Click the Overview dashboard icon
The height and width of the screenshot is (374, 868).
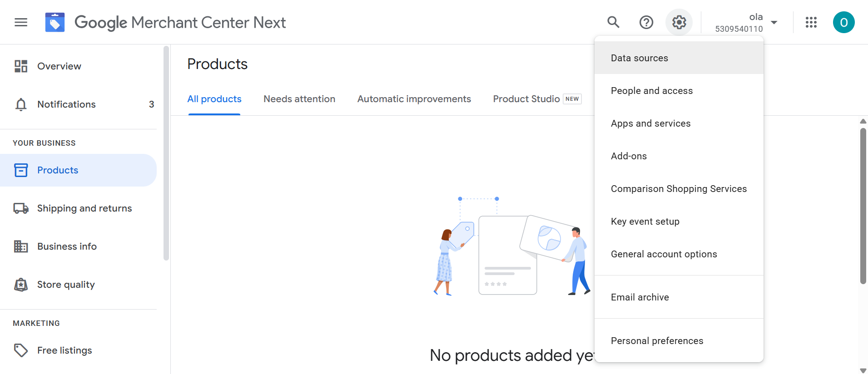[21, 66]
